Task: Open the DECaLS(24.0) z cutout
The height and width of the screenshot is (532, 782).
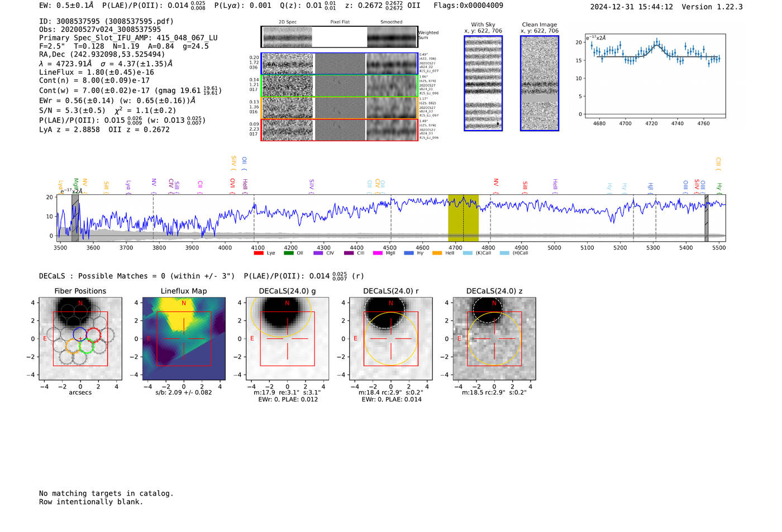Action: tap(494, 339)
